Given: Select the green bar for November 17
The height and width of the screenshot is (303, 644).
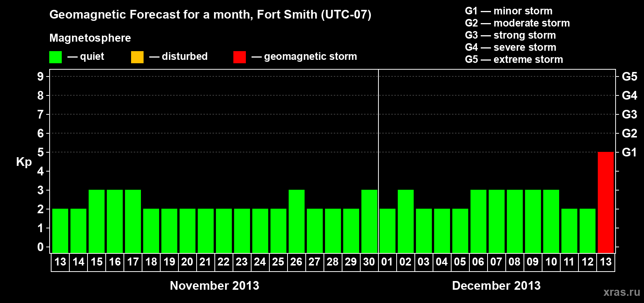Looking at the screenshot, I should click(x=133, y=221).
